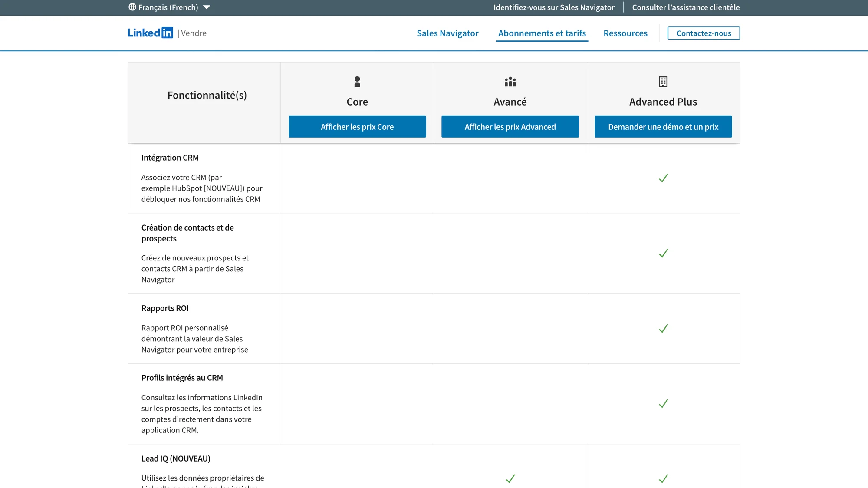
Task: Click the Advanced Plus building icon
Action: click(x=663, y=82)
